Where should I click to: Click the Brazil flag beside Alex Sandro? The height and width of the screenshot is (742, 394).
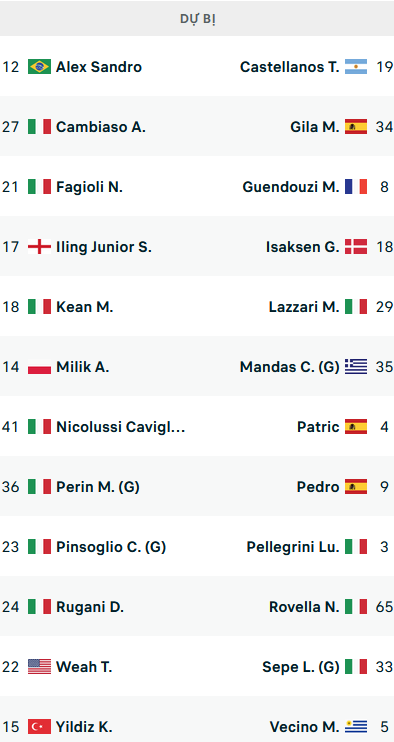pos(39,67)
